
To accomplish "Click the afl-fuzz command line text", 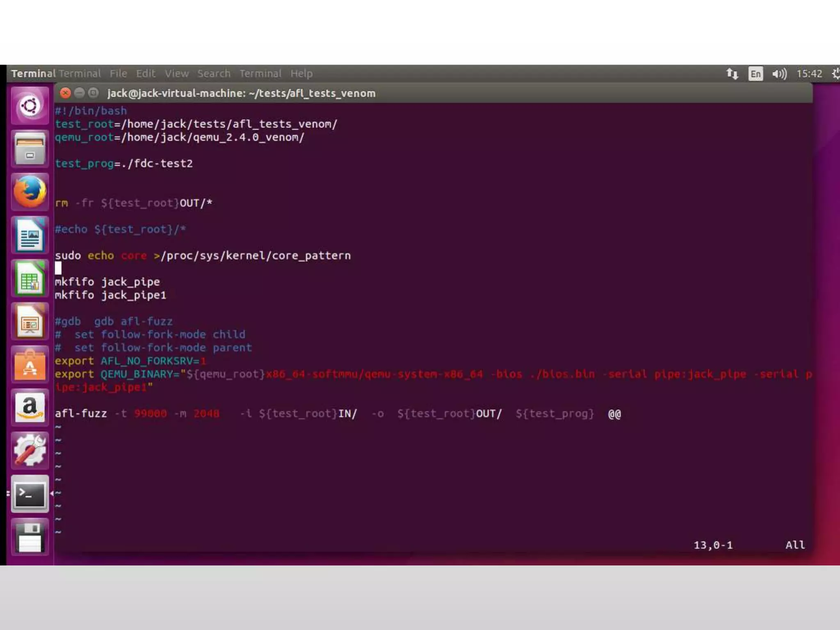I will point(337,413).
